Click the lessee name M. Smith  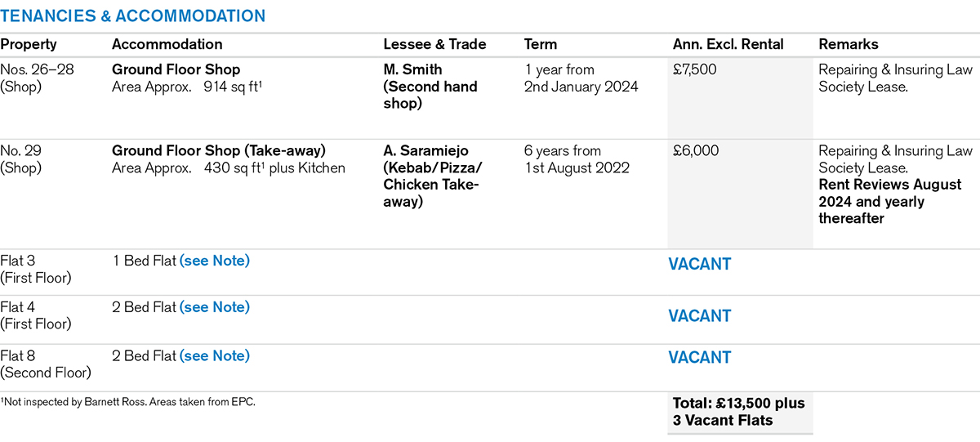pos(412,69)
